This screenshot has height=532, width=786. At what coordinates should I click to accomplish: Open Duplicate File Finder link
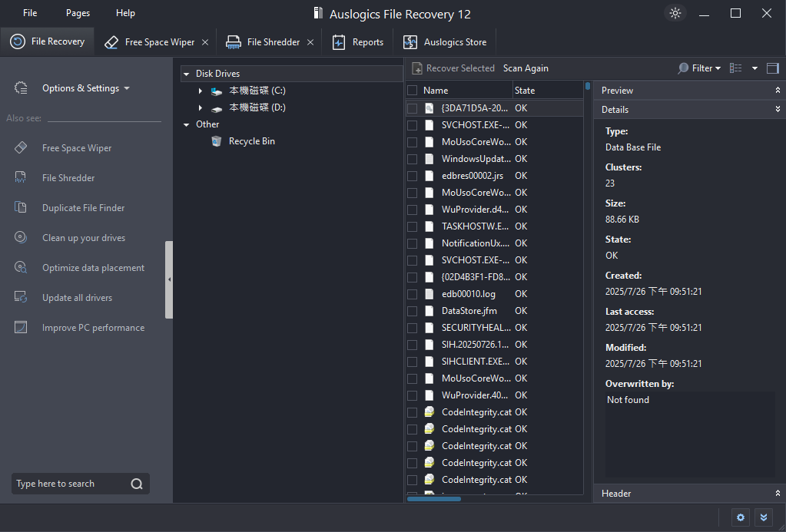(83, 207)
